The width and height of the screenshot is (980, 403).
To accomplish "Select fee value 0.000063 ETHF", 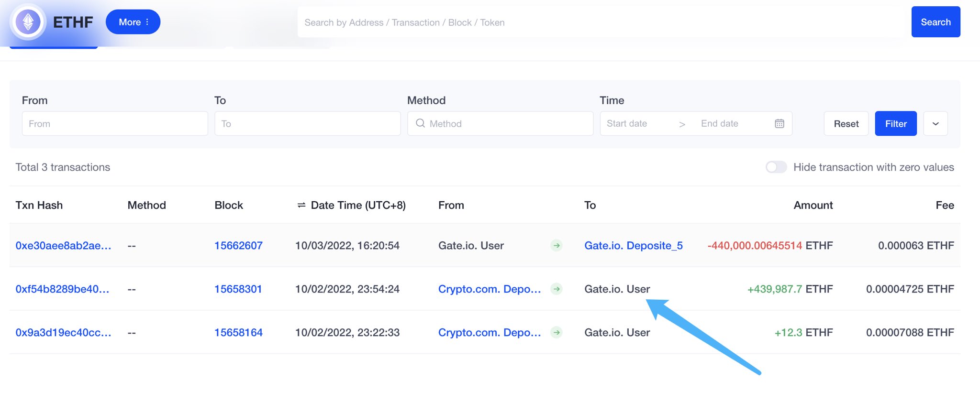I will (x=916, y=246).
